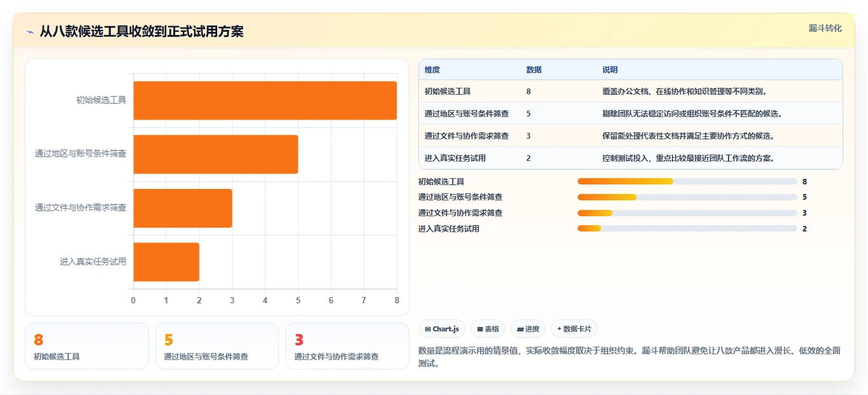This screenshot has width=868, height=395.
Task: Click the data card showing 5
Action: pyautogui.click(x=217, y=346)
